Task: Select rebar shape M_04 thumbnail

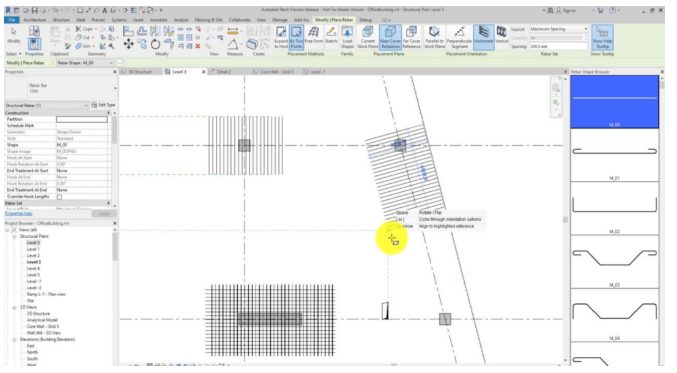Action: (x=614, y=316)
